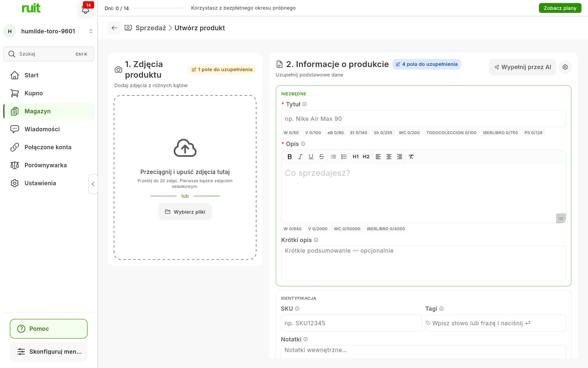This screenshot has width=588, height=368.
Task: Click the info icon next to Tagi
Action: (441, 309)
